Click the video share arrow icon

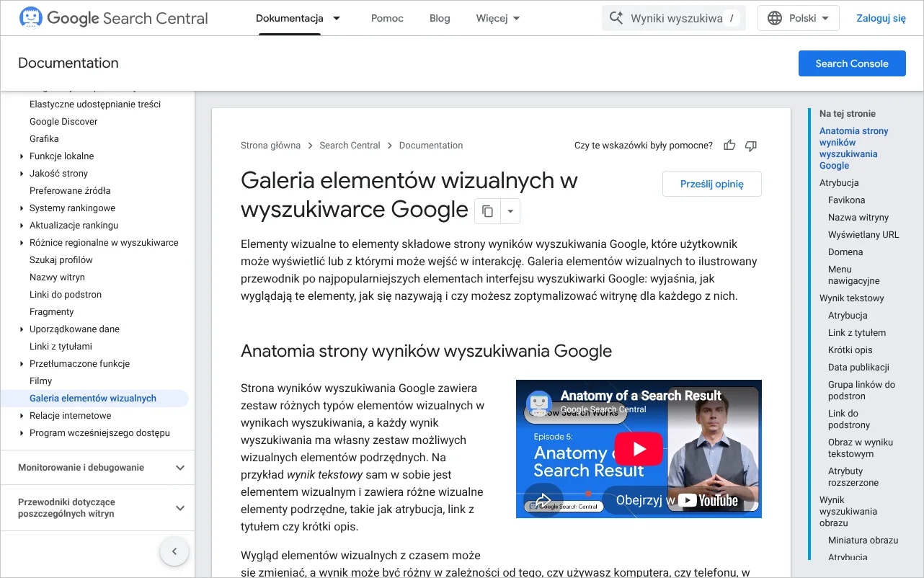tap(543, 499)
